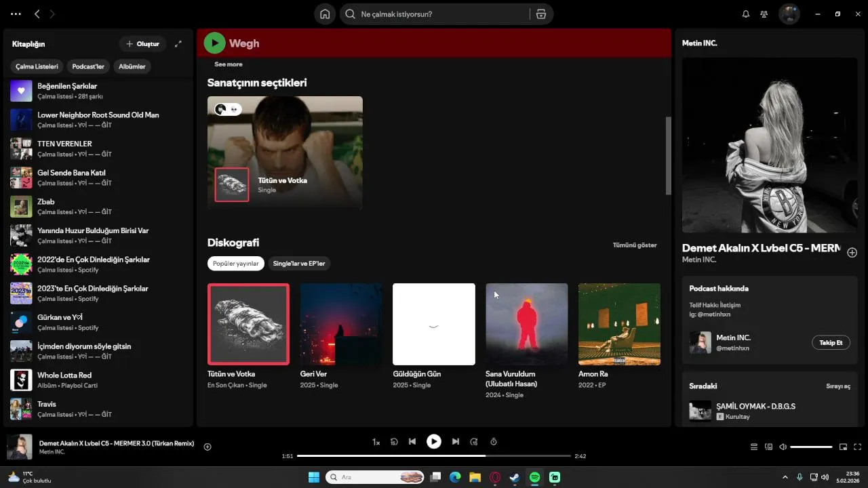Open File Explorer from the taskbar
Image resolution: width=868 pixels, height=488 pixels.
(x=475, y=477)
